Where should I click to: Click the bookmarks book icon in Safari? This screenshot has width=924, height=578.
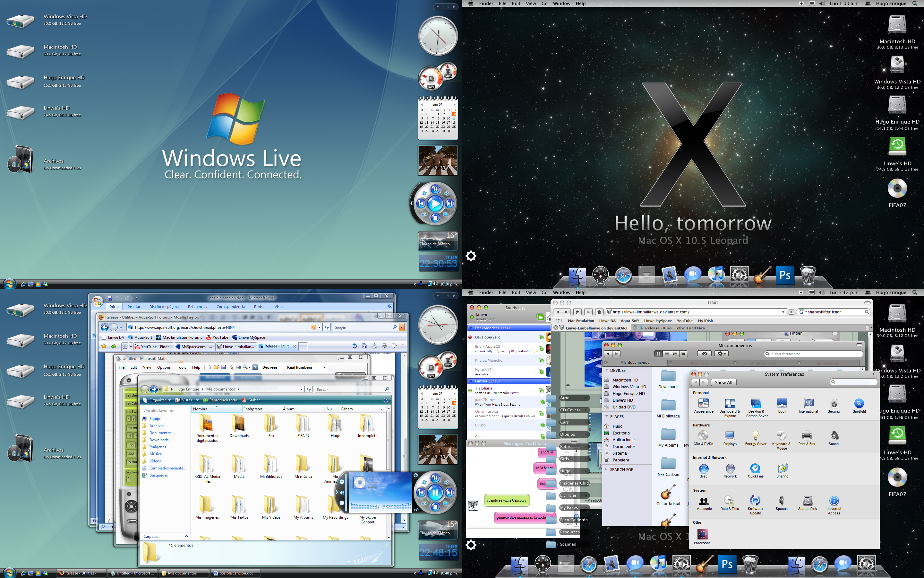click(559, 321)
